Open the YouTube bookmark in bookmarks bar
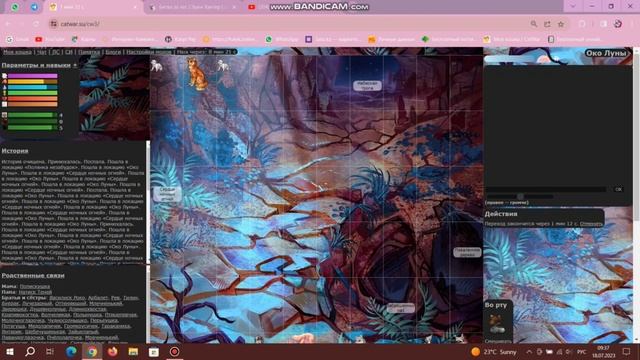 click(50, 39)
